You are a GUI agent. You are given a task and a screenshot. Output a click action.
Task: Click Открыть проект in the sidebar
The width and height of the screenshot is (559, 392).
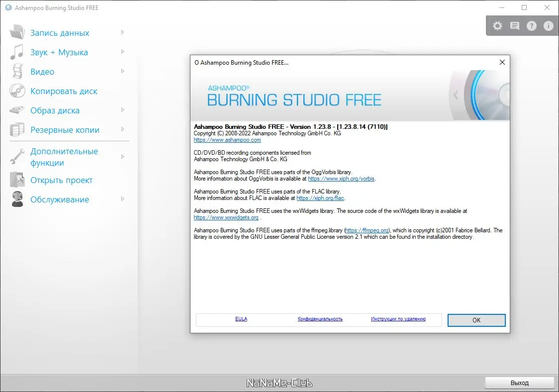coord(61,180)
